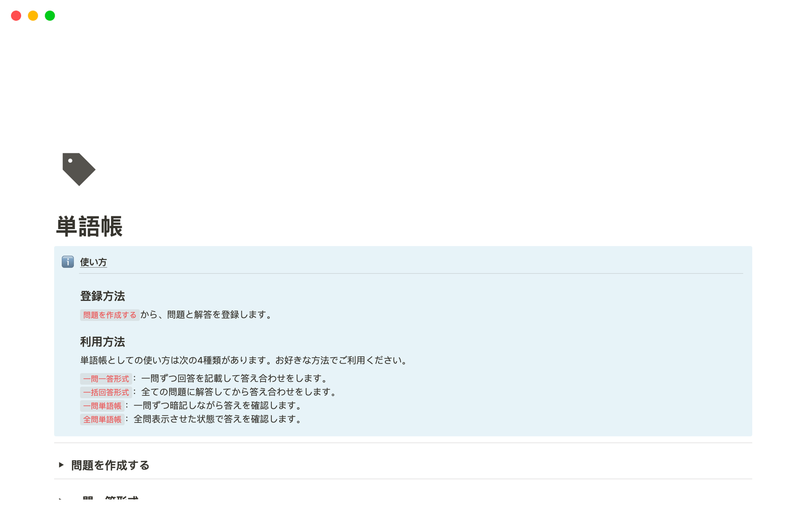812x508 pixels.
Task: Enter fullscreen with green button
Action: [50, 16]
